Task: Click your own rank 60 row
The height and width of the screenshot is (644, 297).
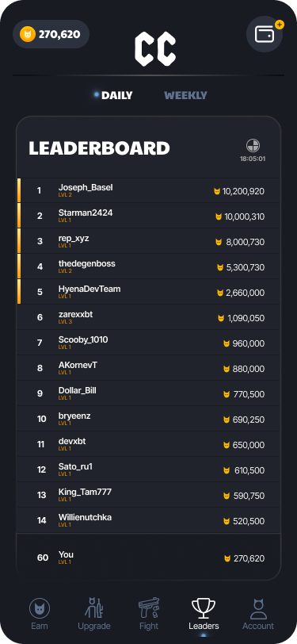Action: click(149, 558)
